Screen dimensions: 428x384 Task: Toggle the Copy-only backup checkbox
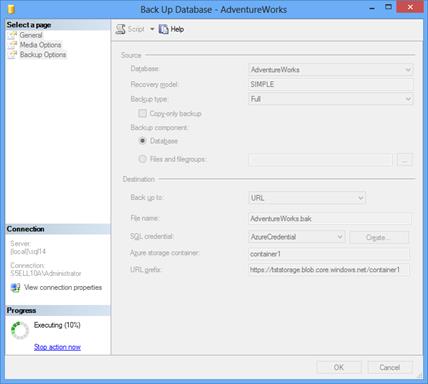pos(142,113)
